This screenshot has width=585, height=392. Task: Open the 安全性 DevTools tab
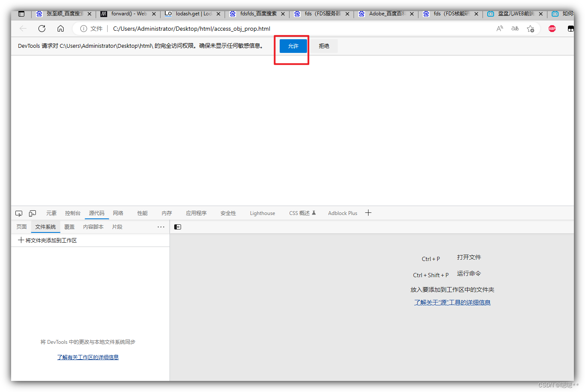pyautogui.click(x=228, y=213)
